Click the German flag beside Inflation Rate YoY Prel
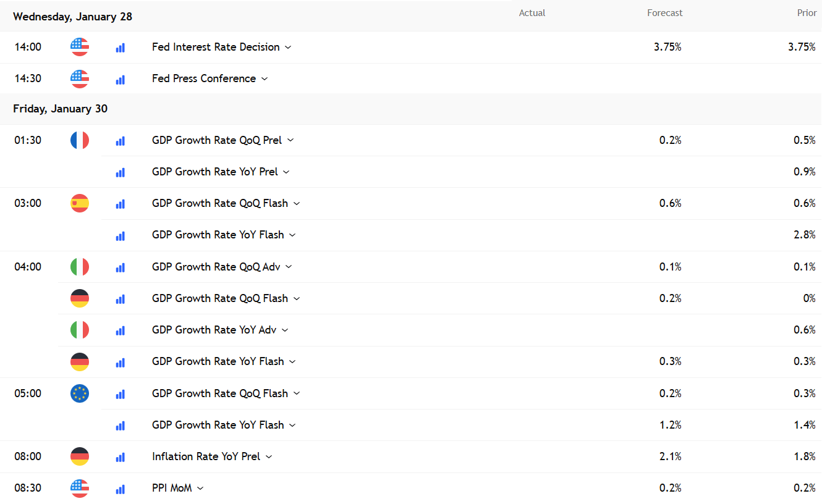822x504 pixels. pyautogui.click(x=80, y=456)
